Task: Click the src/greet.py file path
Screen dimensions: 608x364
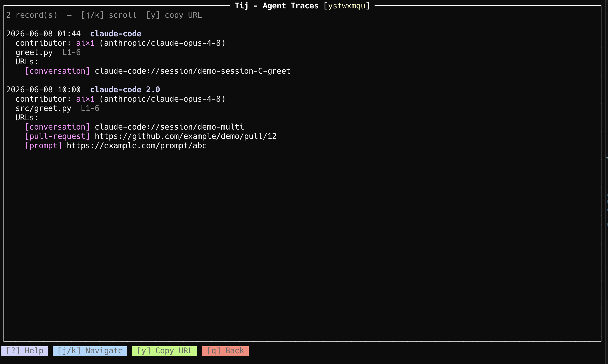Action: (x=43, y=108)
